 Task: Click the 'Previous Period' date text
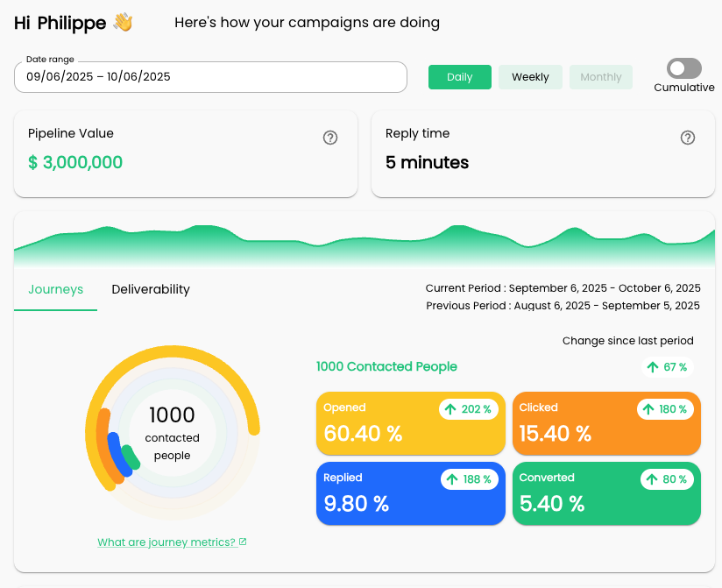click(x=563, y=306)
